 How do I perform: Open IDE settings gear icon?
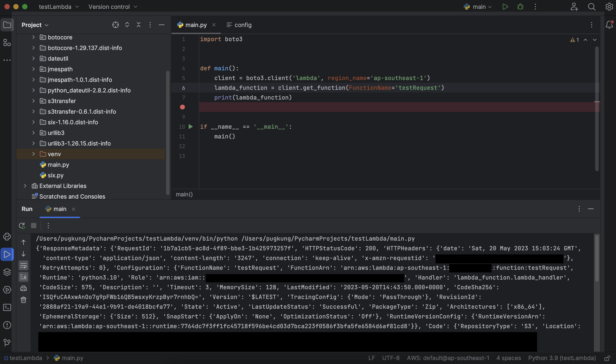point(609,7)
